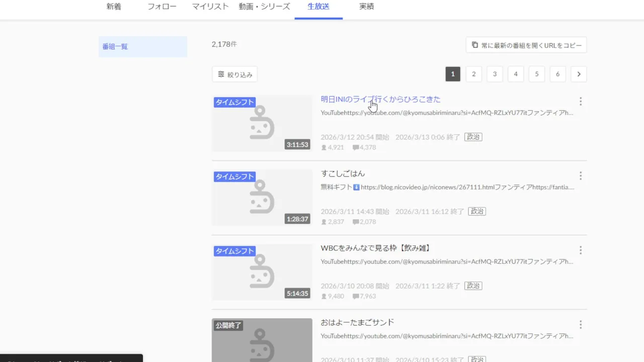Click the 4,921 viewer count
Viewport: 644px width, 362px height.
[333, 147]
